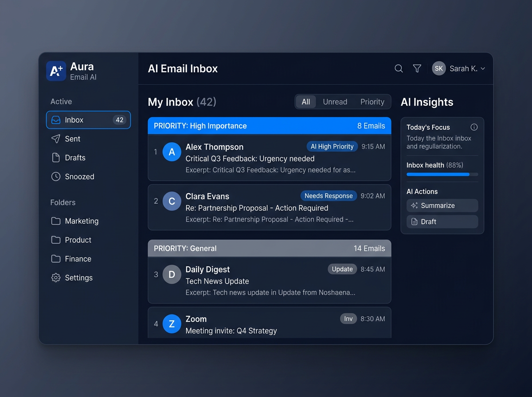
Task: Click the 9:02 AM timestamp
Action: (373, 196)
